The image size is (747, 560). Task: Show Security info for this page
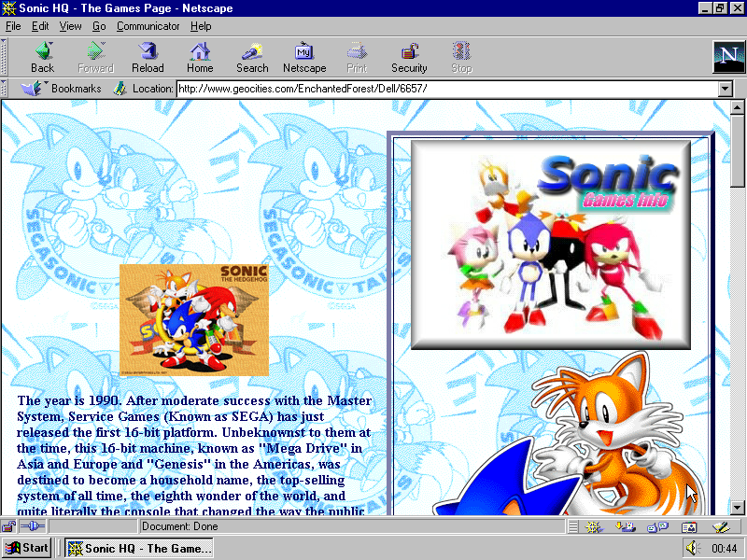point(409,57)
